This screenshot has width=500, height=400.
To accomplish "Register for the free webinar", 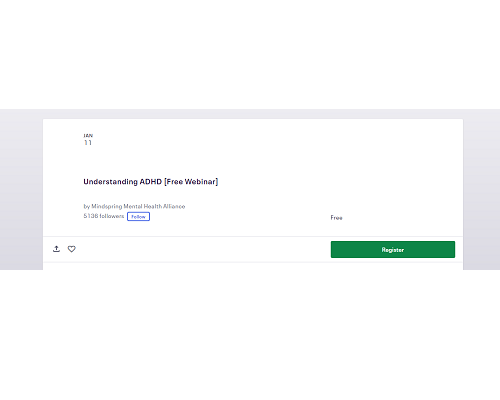I will click(393, 249).
